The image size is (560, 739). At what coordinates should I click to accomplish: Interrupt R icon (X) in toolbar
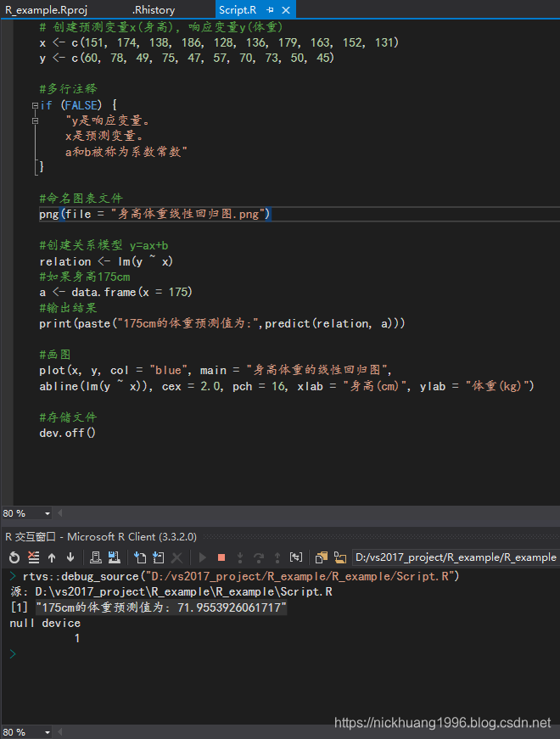[176, 557]
